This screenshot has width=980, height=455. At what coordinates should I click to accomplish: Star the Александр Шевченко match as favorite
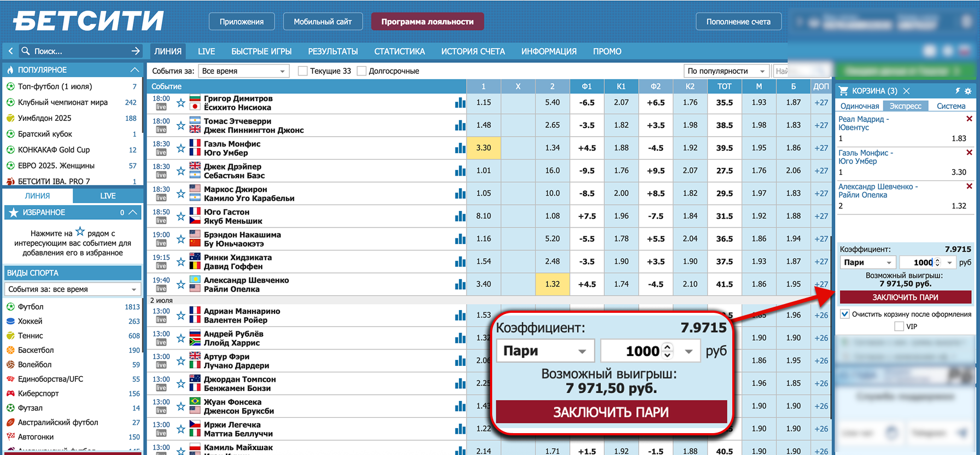coord(181,284)
